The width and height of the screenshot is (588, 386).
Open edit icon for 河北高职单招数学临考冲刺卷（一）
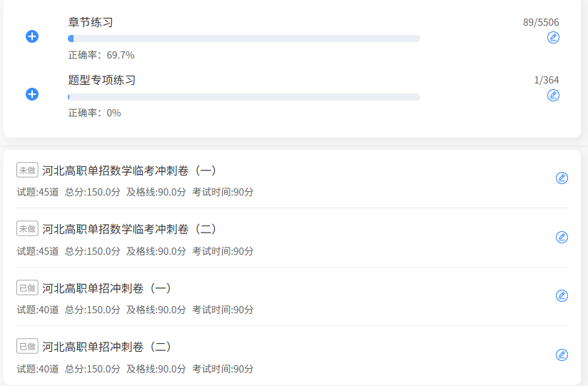[562, 178]
